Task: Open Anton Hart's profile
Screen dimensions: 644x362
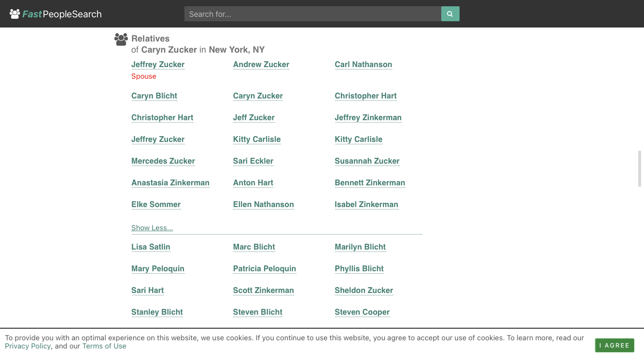Action: 253,182
